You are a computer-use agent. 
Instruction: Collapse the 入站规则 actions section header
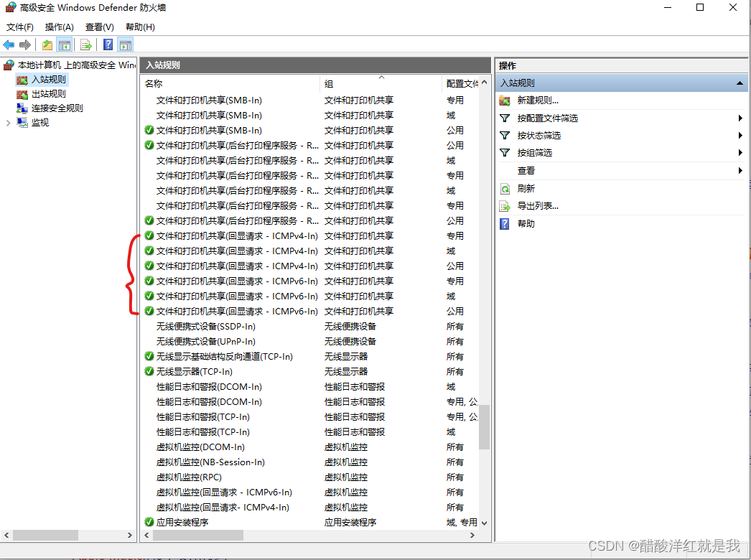point(740,83)
